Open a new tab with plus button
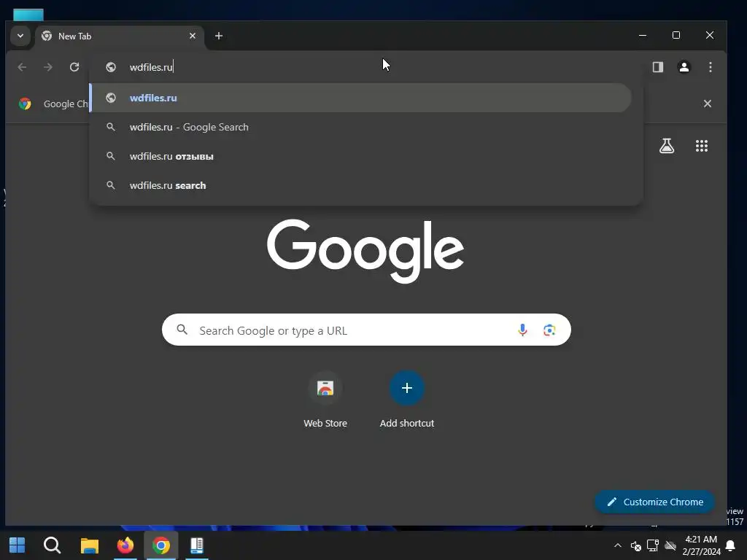 (219, 36)
